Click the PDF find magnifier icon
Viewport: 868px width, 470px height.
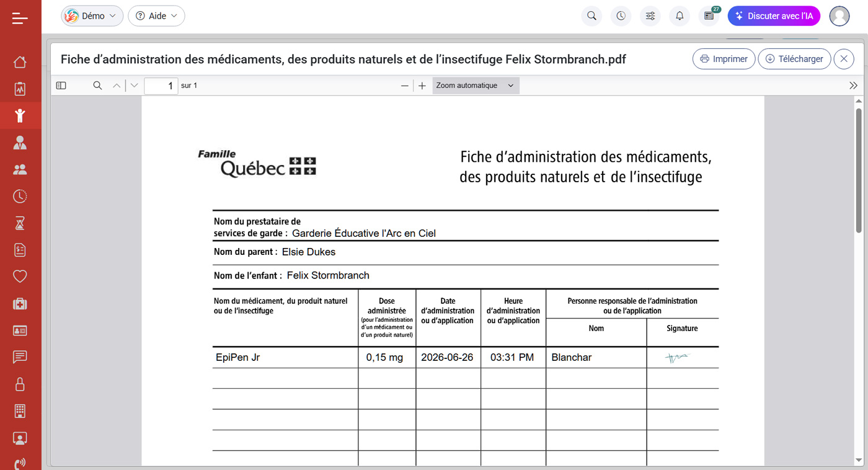97,86
